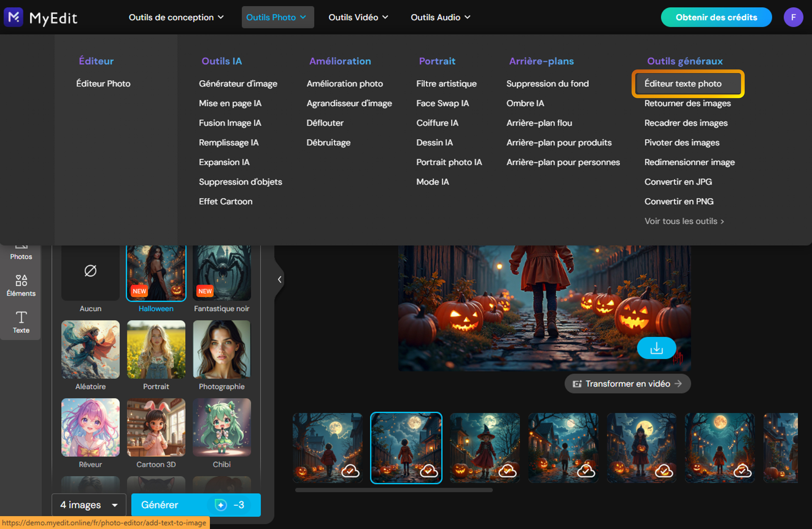The width and height of the screenshot is (812, 529).
Task: Click Suppression du fond under Arrière-plans
Action: [548, 84]
